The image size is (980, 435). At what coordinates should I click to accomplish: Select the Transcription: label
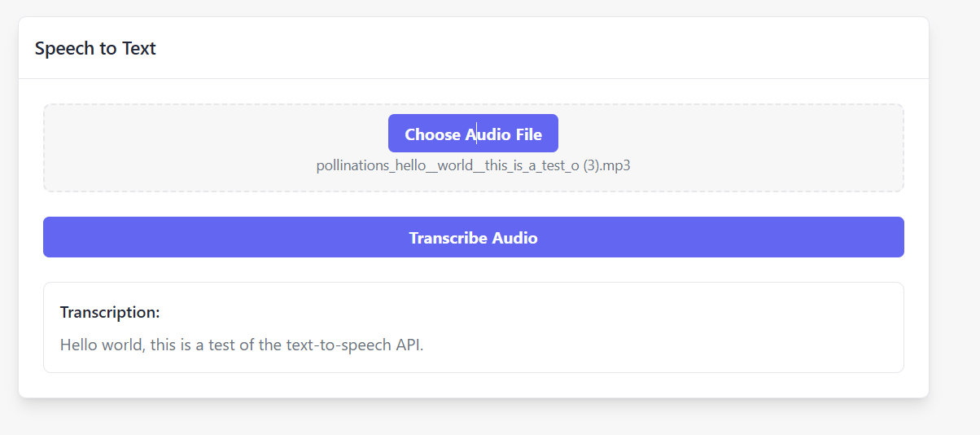[x=110, y=312]
